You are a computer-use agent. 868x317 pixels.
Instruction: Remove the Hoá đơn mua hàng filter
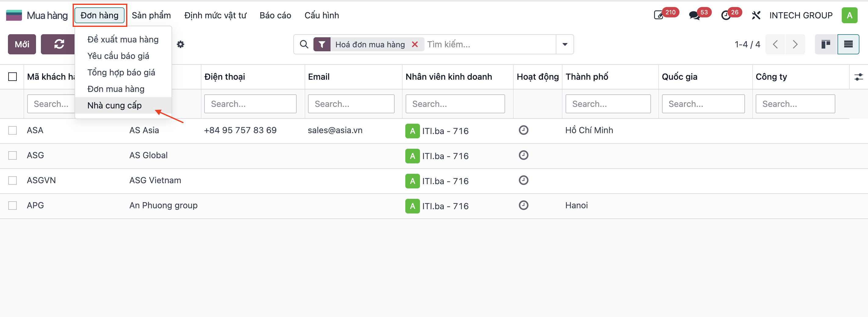coord(415,44)
